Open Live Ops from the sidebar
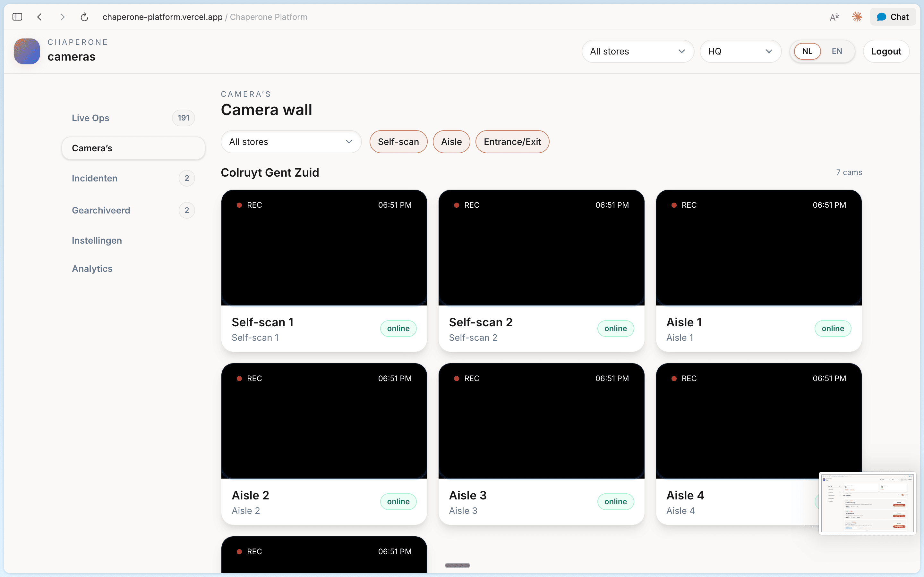 [x=90, y=118]
